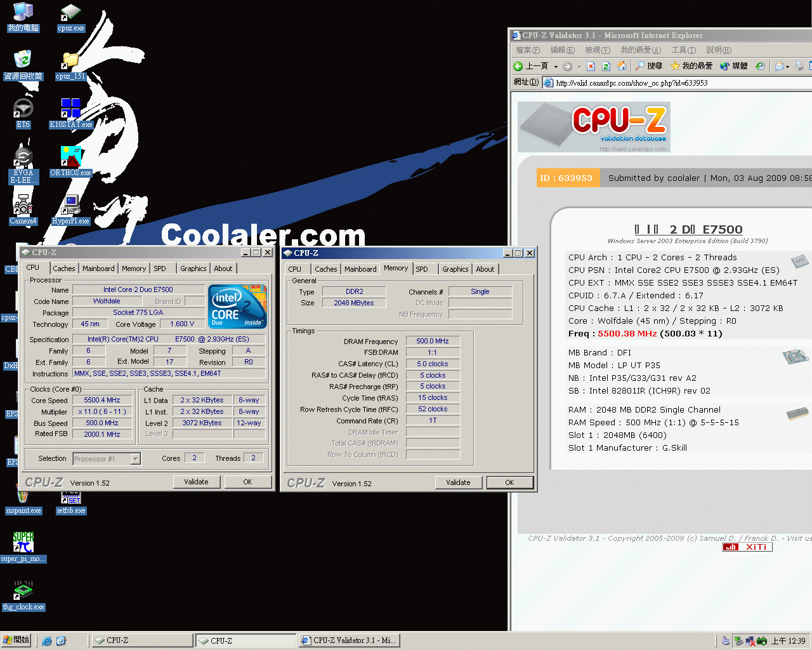Open the History toolbar icon in IE
The width and height of the screenshot is (812, 650).
click(x=760, y=66)
